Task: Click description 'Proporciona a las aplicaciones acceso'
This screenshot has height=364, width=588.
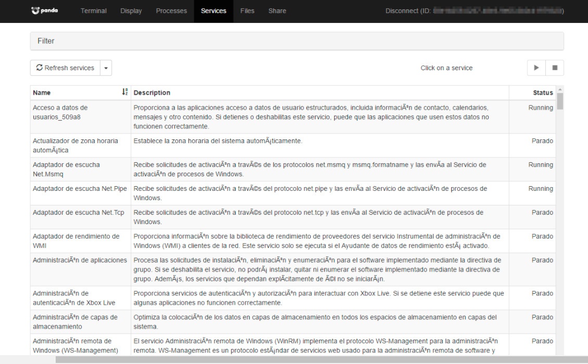Action: pyautogui.click(x=311, y=117)
